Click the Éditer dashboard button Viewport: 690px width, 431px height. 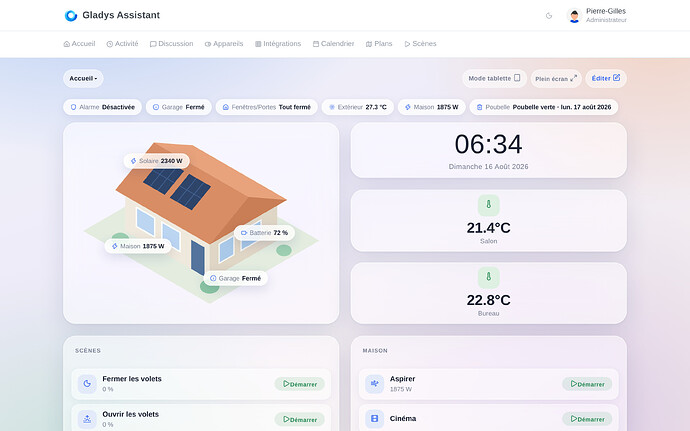(606, 78)
